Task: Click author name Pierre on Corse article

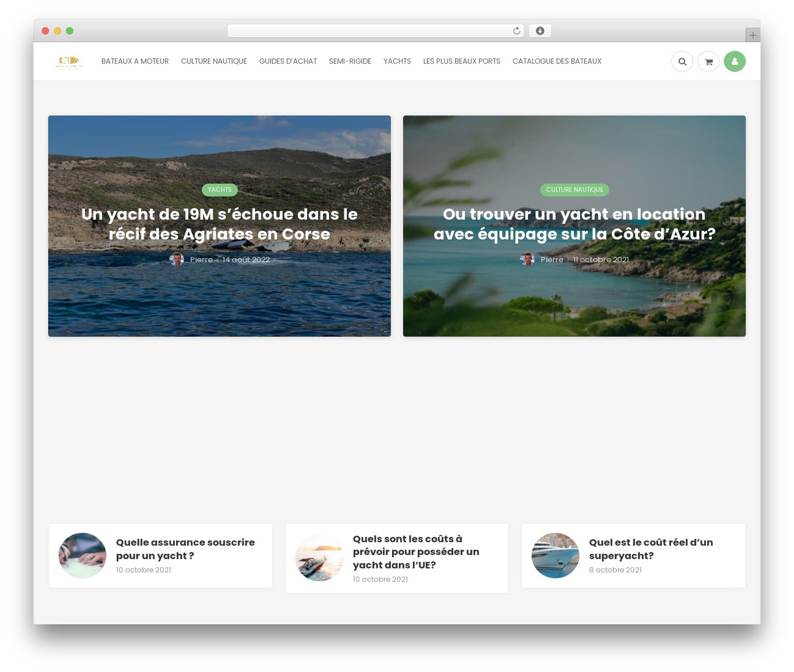Action: coord(201,260)
